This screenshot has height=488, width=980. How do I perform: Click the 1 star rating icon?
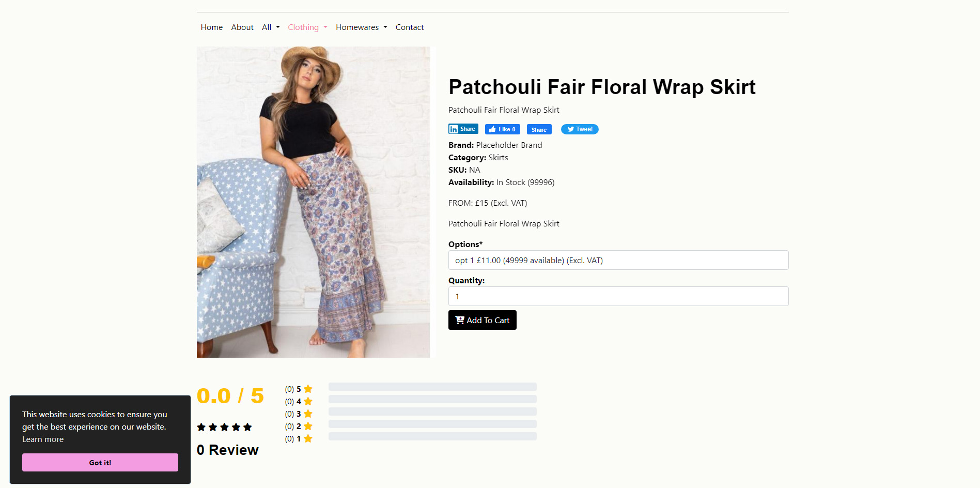point(308,438)
